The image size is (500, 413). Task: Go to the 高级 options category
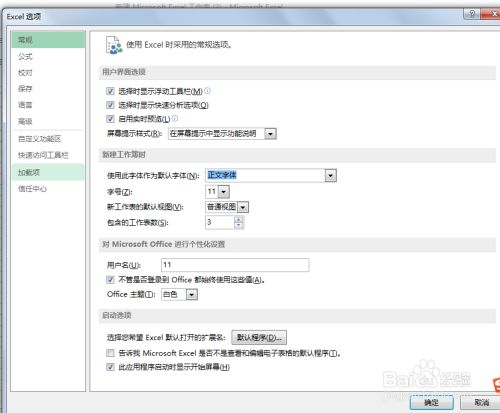click(48, 121)
